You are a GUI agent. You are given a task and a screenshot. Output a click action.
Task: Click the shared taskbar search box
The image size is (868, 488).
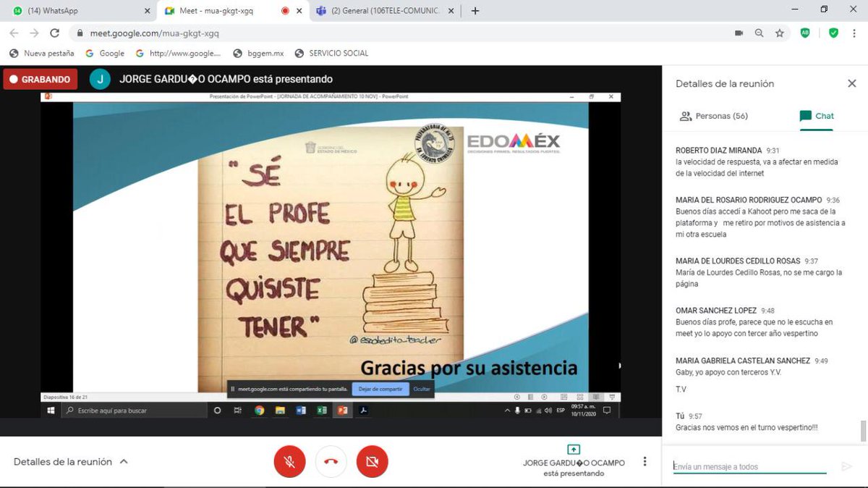click(134, 410)
